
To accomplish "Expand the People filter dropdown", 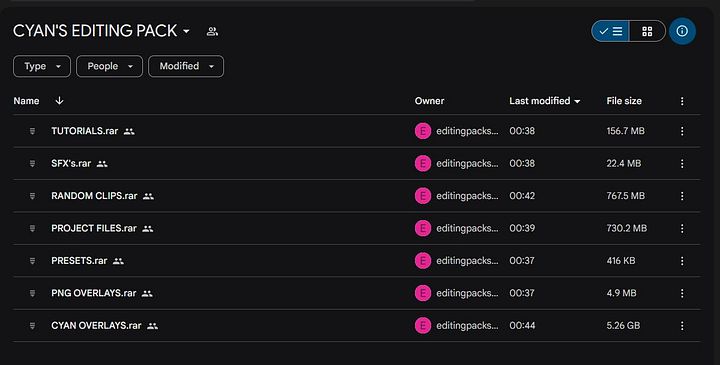I will pyautogui.click(x=109, y=66).
